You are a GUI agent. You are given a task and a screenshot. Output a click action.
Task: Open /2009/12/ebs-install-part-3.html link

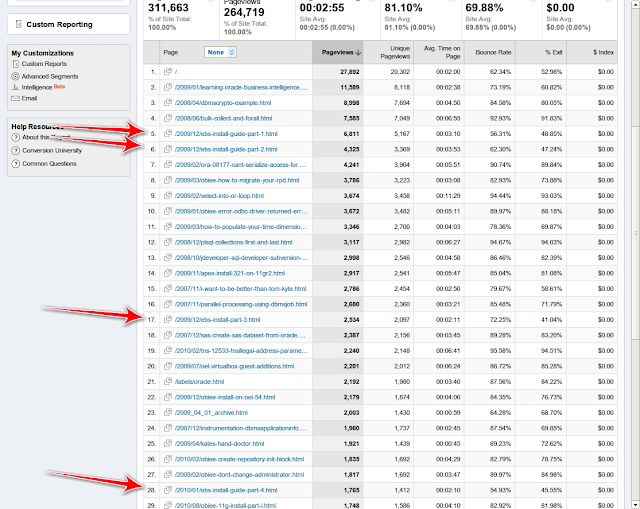click(x=218, y=320)
